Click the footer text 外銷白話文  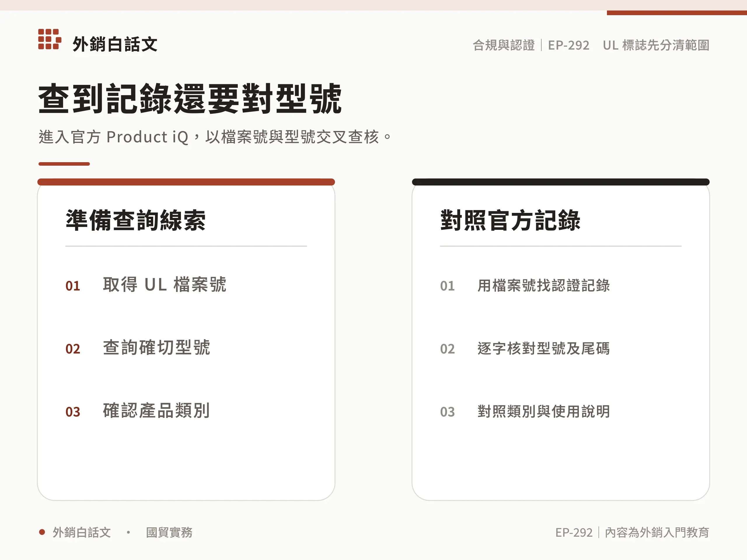(x=81, y=532)
